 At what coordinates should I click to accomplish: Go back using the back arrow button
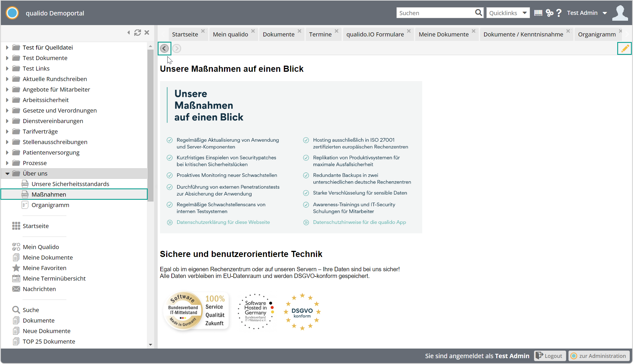164,48
